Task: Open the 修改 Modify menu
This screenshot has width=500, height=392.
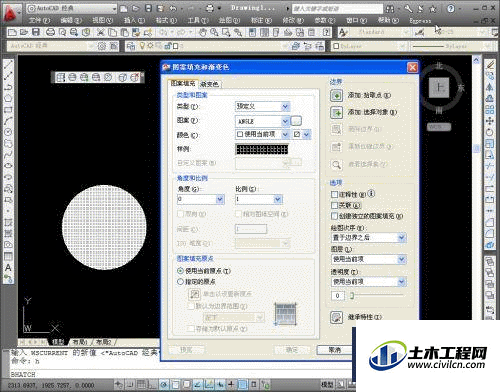Action: tap(293, 20)
